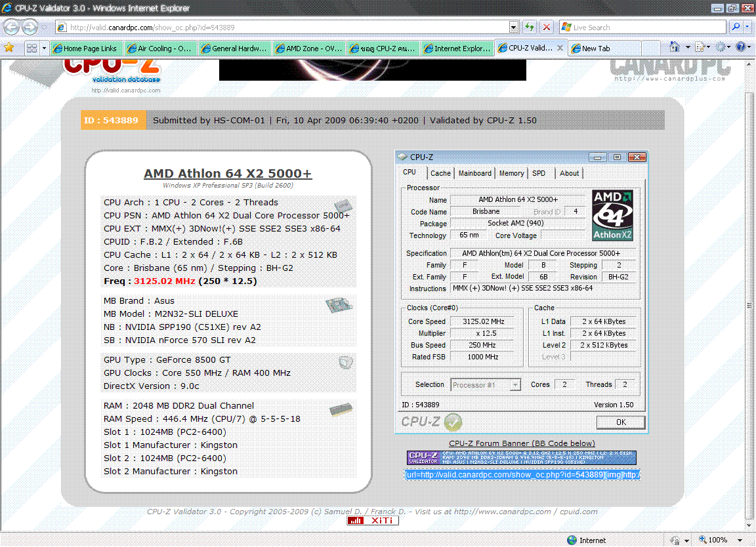Click the AMD Athlon X2 logo image

coord(612,215)
